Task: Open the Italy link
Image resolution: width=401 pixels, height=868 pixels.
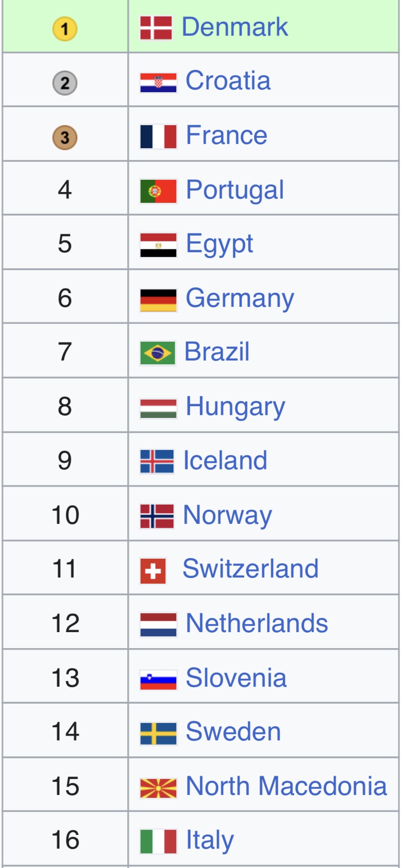Action: [210, 841]
